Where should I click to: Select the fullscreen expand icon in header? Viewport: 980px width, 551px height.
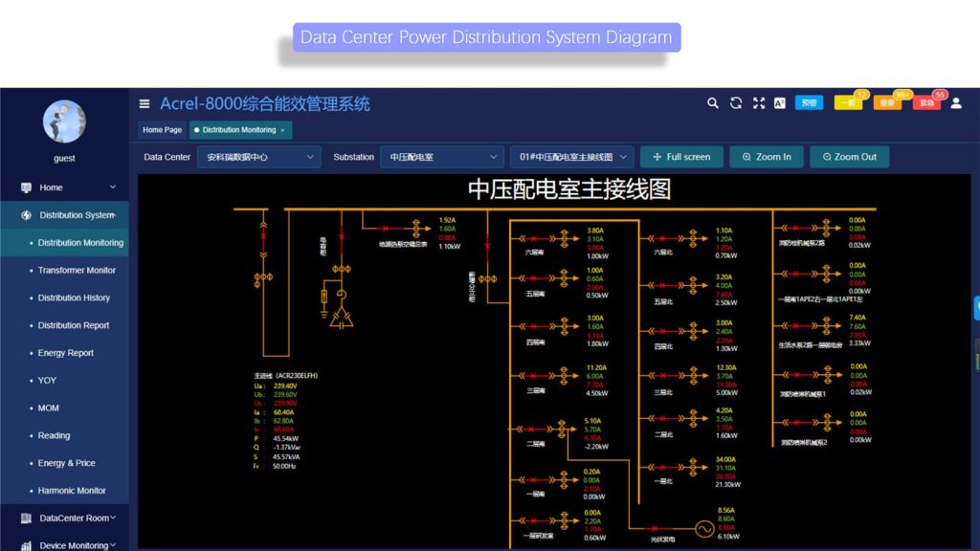(758, 102)
